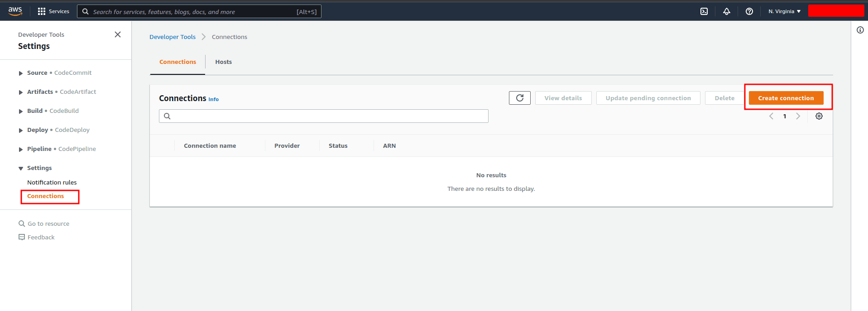The width and height of the screenshot is (868, 311).
Task: Open the Feedback link
Action: (41, 237)
